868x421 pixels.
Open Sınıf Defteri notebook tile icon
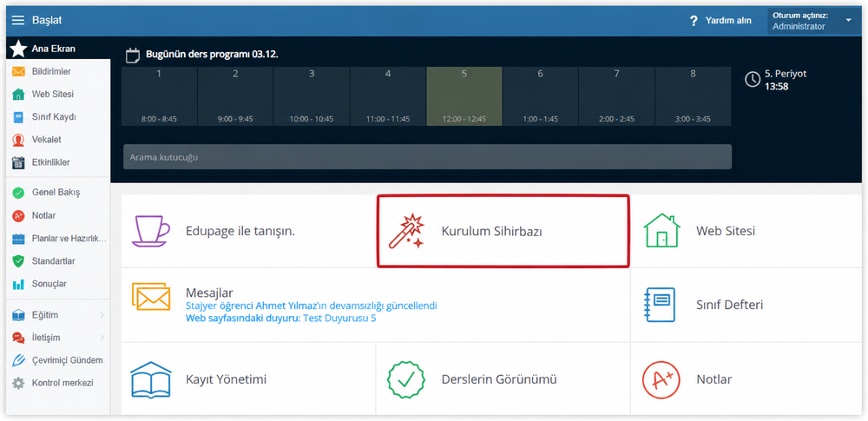point(660,305)
